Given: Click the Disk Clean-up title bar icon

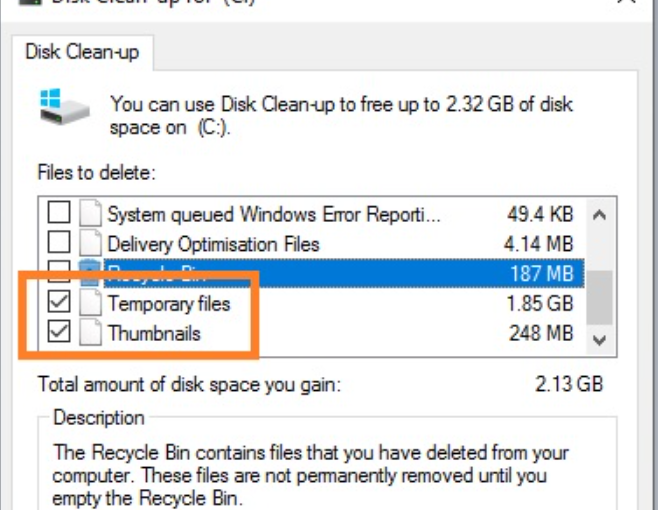Looking at the screenshot, I should [x=31, y=2].
